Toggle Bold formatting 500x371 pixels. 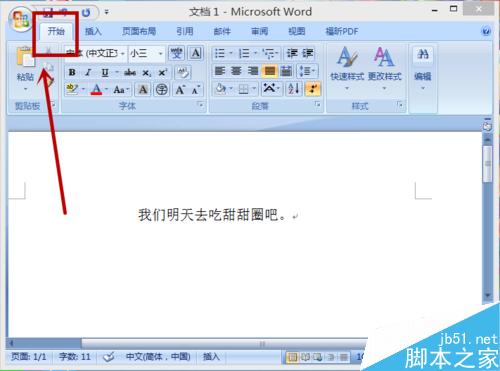tap(71, 72)
